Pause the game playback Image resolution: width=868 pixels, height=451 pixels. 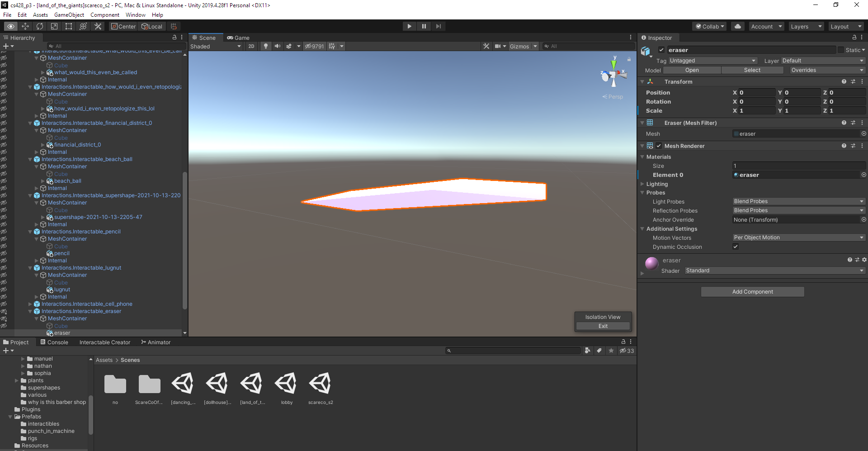pyautogui.click(x=424, y=26)
